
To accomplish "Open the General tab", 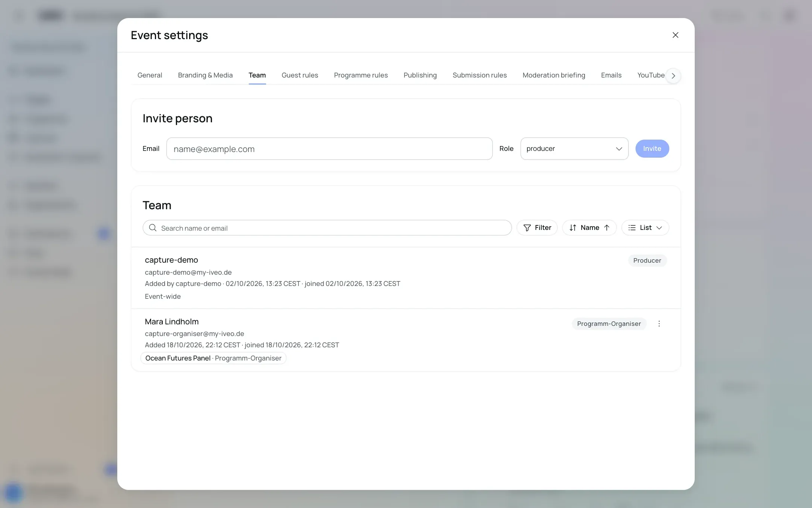I will point(150,75).
